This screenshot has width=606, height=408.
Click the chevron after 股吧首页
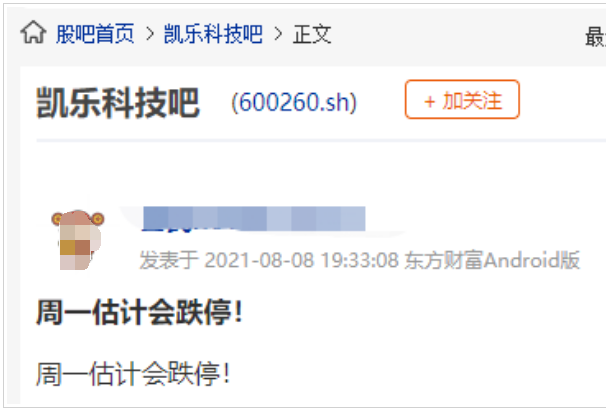coord(150,34)
